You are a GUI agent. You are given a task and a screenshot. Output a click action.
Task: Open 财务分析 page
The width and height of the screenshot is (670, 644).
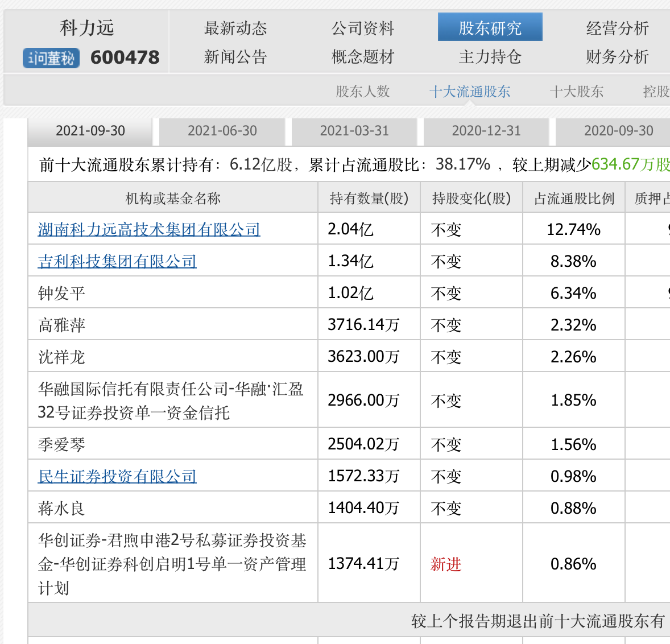click(618, 56)
